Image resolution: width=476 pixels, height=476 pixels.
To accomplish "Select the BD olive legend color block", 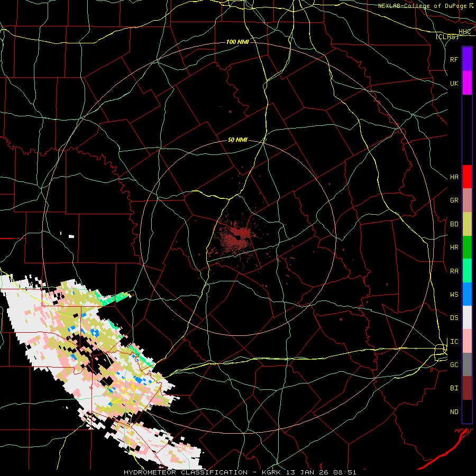I will click(x=467, y=224).
